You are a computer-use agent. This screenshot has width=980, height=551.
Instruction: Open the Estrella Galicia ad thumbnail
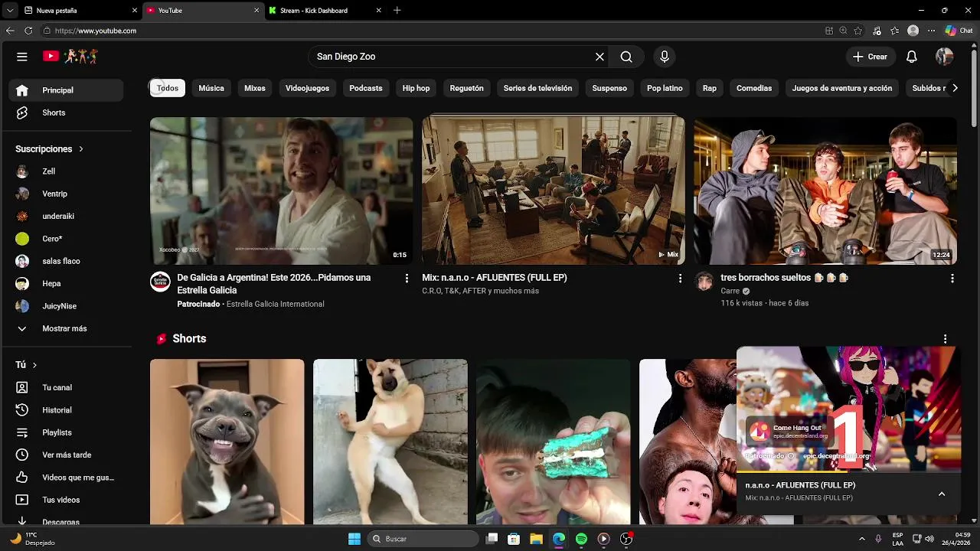coord(281,191)
